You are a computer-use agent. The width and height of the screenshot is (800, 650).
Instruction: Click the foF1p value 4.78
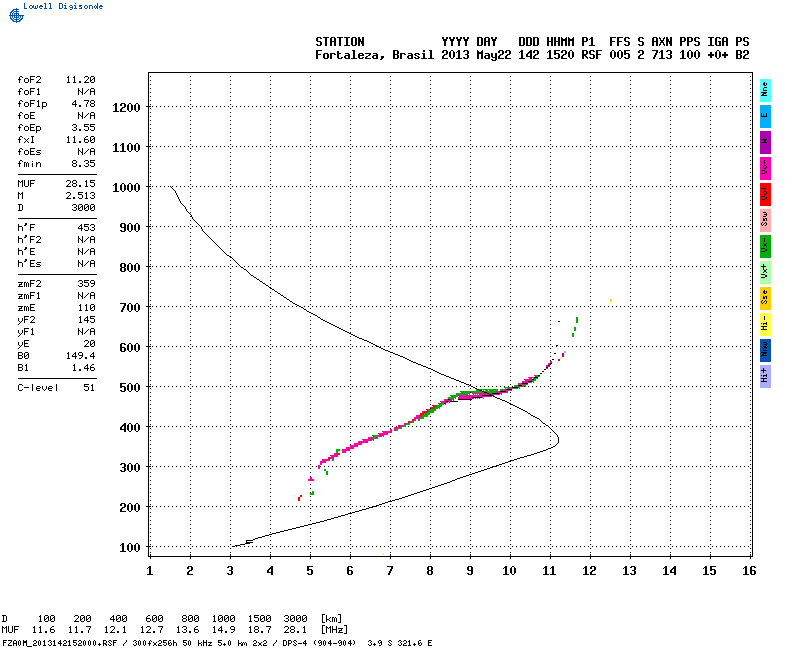(x=83, y=104)
